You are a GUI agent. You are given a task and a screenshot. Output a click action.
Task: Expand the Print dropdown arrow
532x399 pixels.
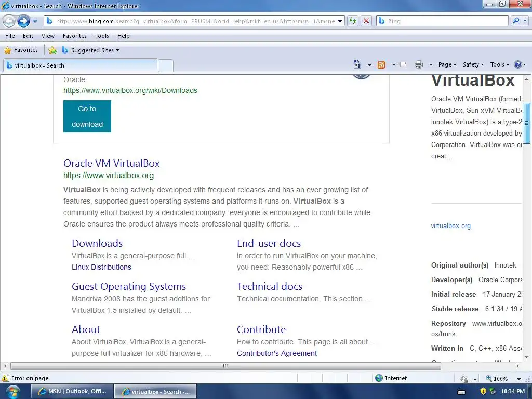click(x=431, y=64)
